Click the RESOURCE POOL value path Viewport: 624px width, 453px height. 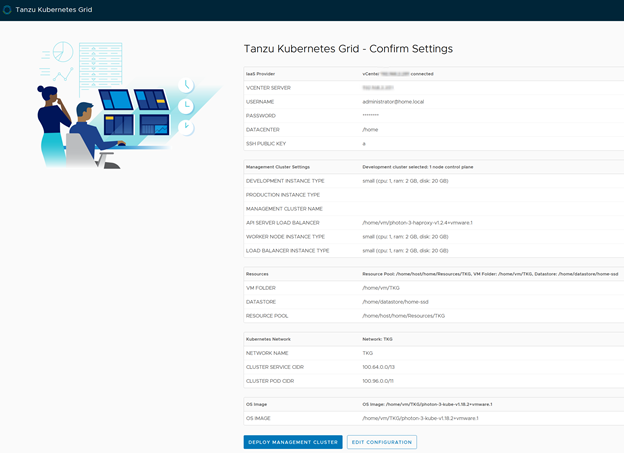(x=404, y=316)
